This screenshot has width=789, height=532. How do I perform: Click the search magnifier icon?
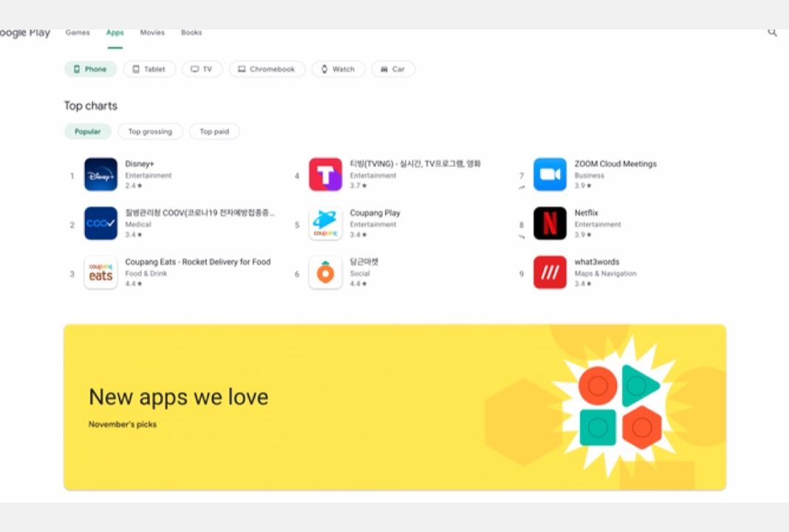tap(773, 33)
